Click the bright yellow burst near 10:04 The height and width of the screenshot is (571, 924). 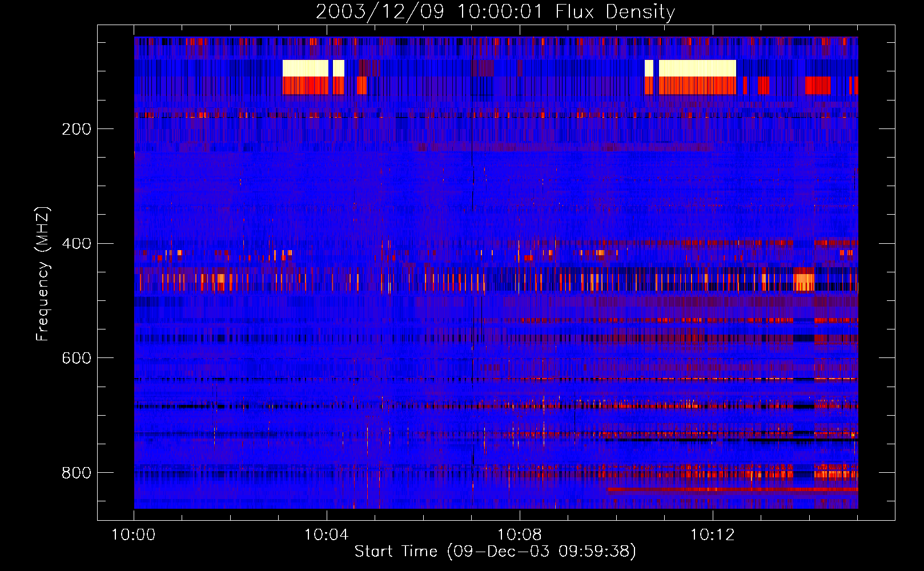(306, 68)
